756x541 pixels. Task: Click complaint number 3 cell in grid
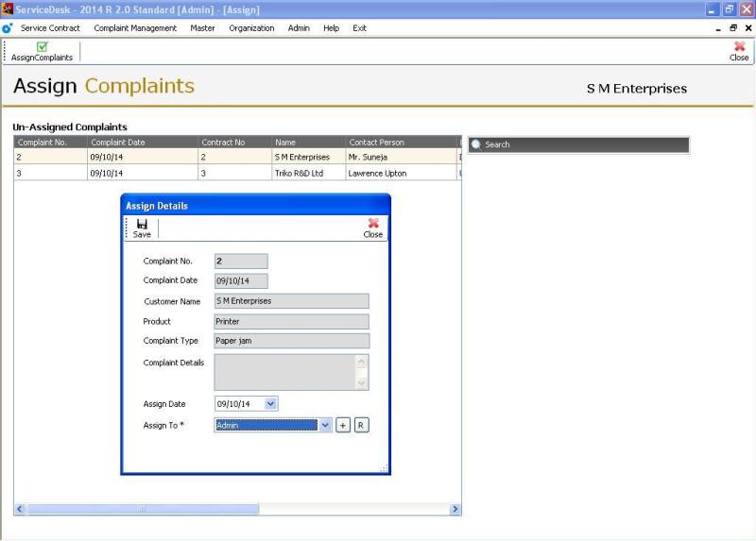[50, 173]
